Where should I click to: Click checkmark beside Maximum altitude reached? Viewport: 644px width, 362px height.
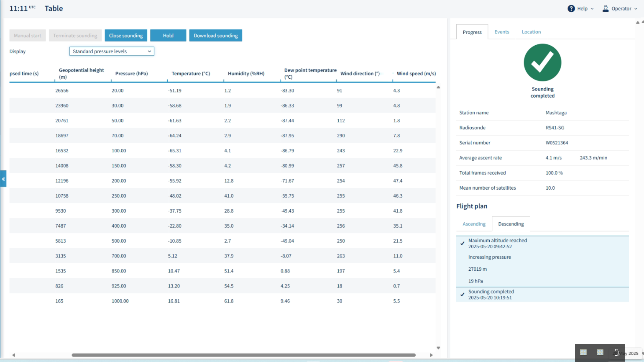[x=462, y=243]
